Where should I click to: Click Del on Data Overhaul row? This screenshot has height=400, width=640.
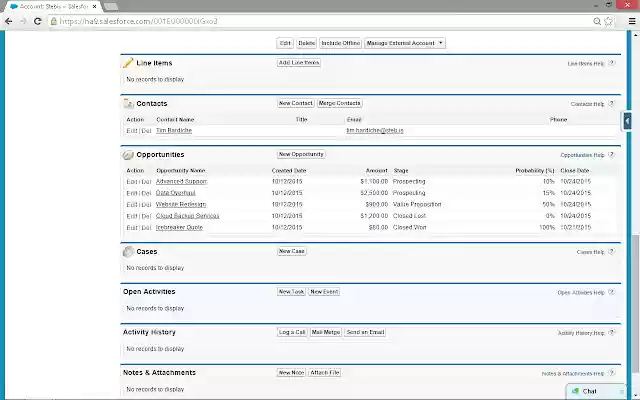click(146, 193)
